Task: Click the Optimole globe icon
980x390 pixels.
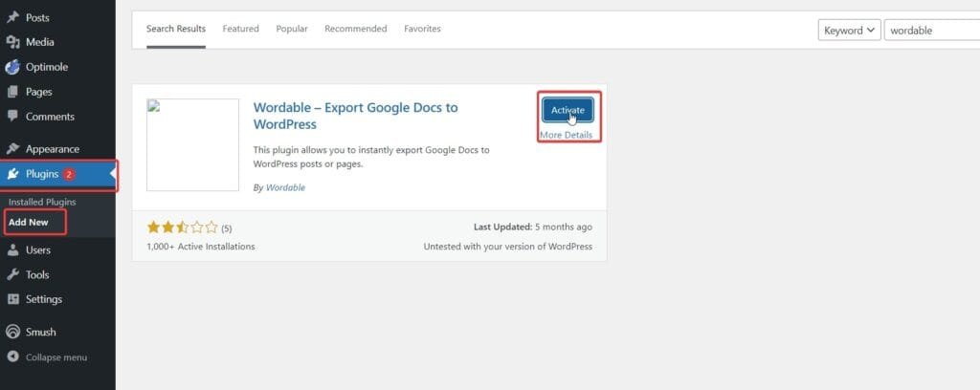Action: pos(12,67)
